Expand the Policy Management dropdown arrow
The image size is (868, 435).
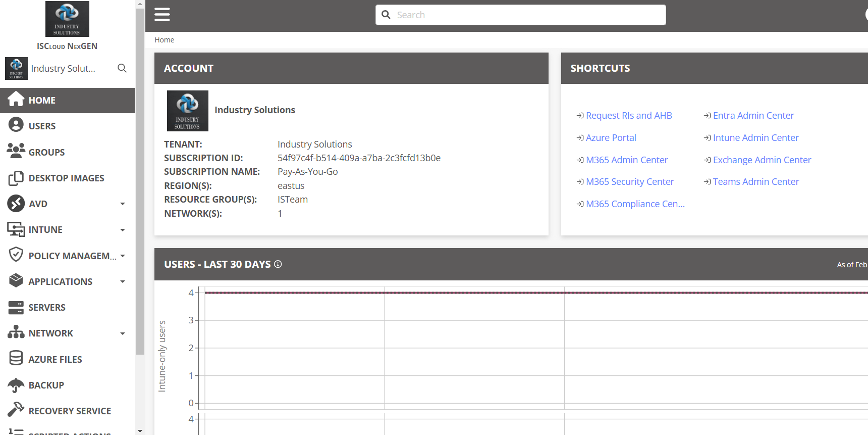(x=122, y=256)
